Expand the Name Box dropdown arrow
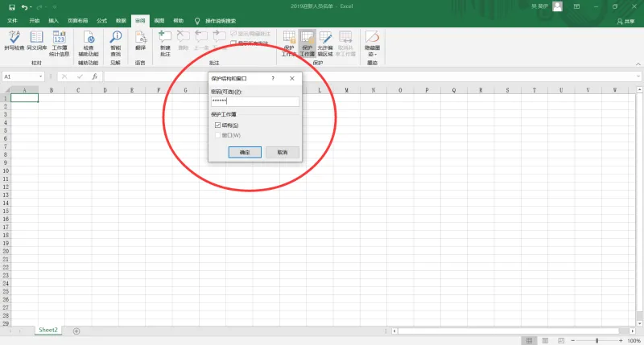Viewport: 644px width, 345px height. tap(40, 76)
